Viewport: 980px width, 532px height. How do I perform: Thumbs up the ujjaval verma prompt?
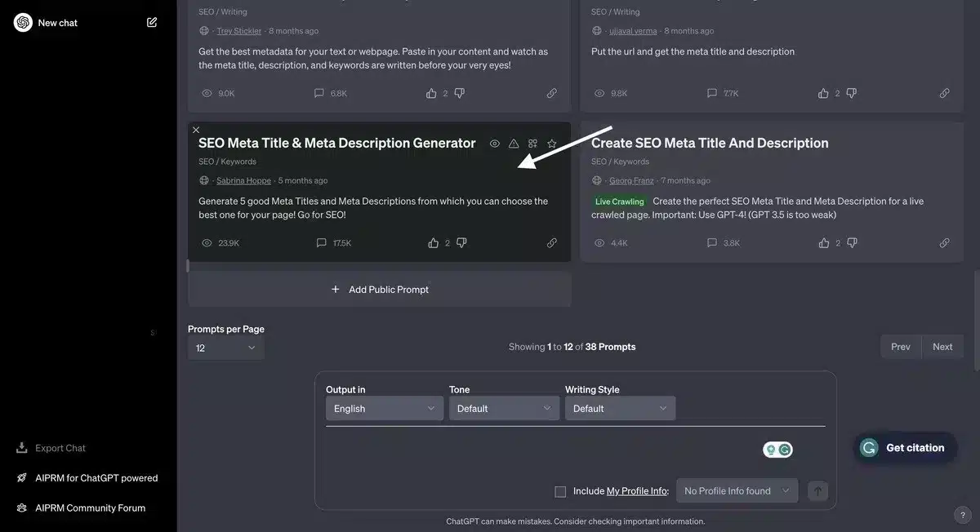(x=823, y=93)
